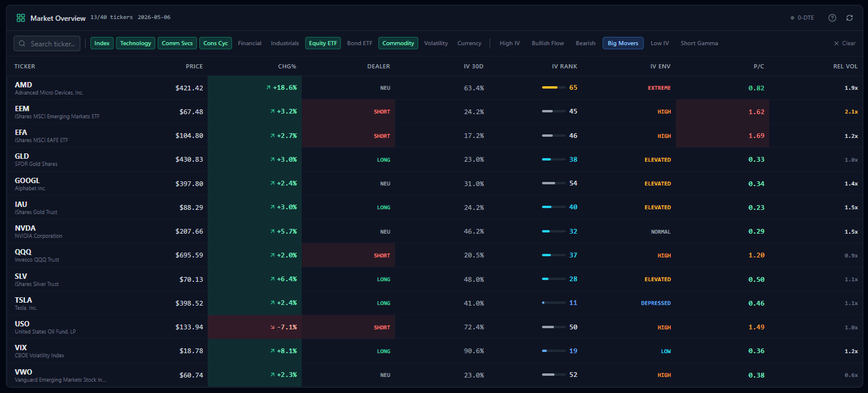Open the NVDA ticker row
The height and width of the screenshot is (393, 868).
(x=434, y=231)
